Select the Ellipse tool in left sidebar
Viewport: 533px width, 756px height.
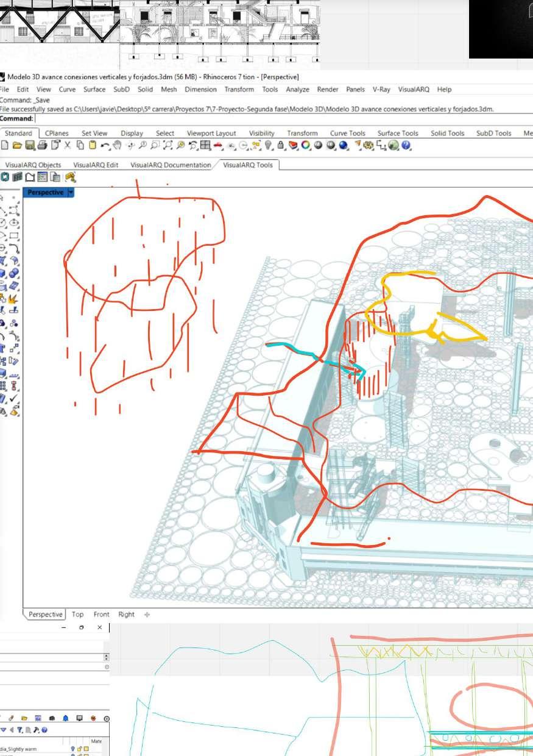[x=14, y=223]
